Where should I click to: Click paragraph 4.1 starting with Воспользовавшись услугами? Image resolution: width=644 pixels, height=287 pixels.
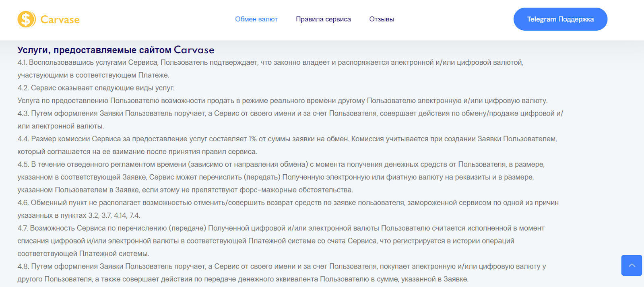click(x=270, y=69)
